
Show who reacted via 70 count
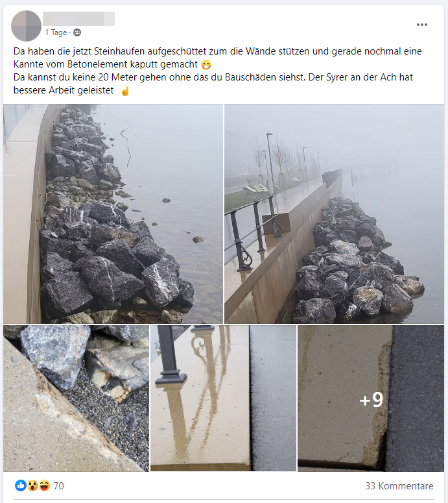pos(58,485)
